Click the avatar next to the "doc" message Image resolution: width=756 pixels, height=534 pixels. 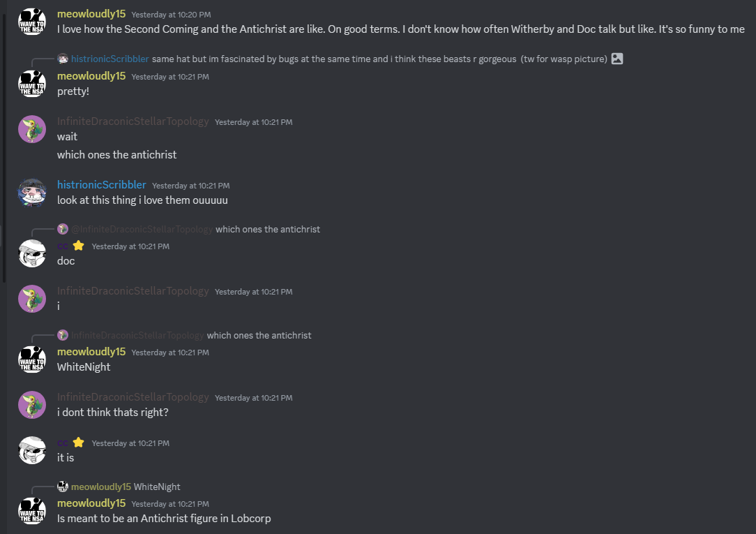click(x=32, y=253)
